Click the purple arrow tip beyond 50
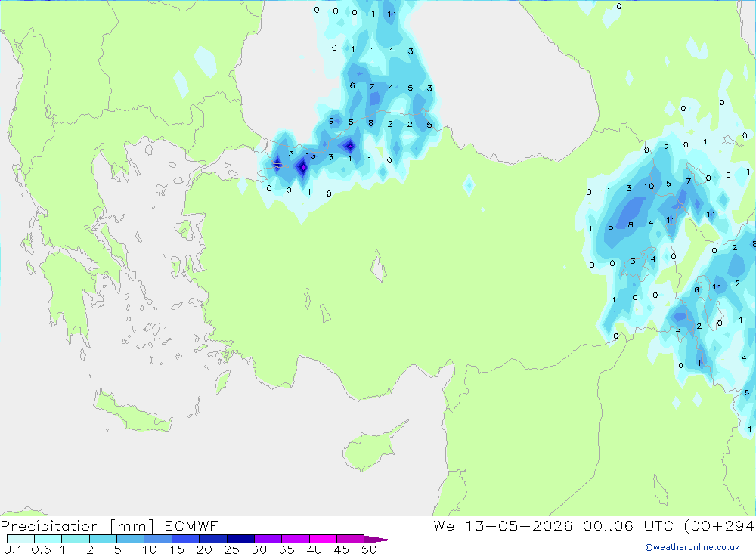Image resolution: width=756 pixels, height=554 pixels. pyautogui.click(x=378, y=540)
